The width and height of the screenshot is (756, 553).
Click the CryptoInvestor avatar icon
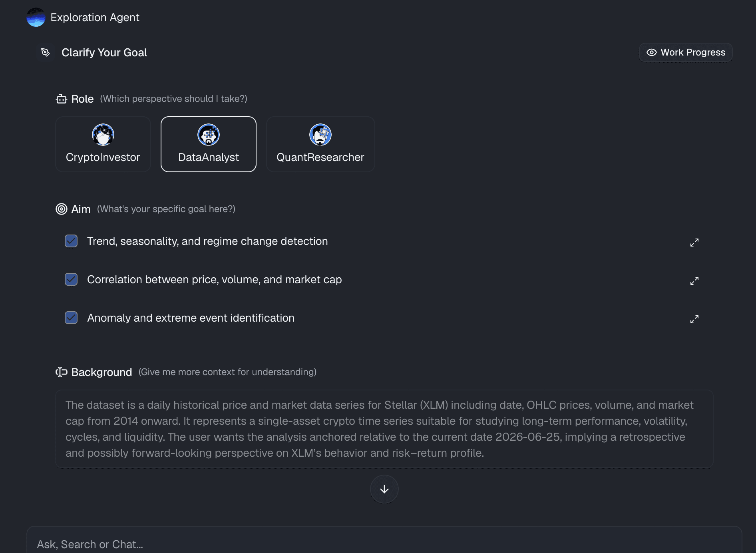(103, 135)
